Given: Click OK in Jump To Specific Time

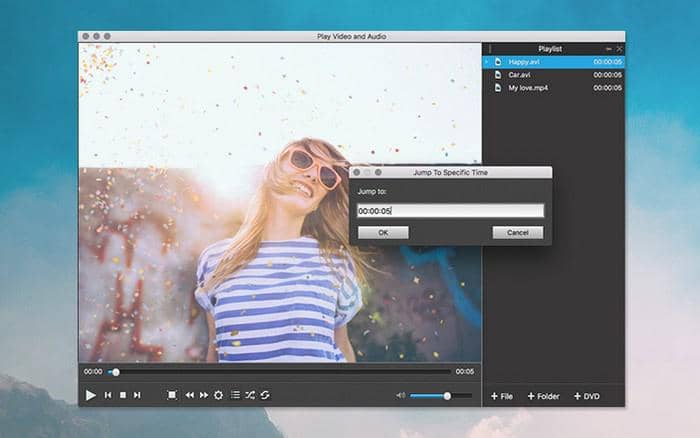Looking at the screenshot, I should (383, 233).
